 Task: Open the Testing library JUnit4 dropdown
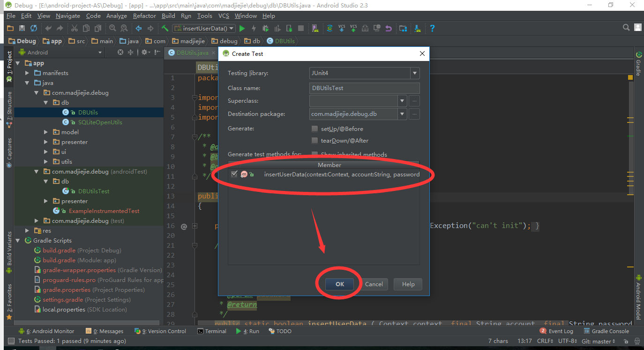coord(414,73)
